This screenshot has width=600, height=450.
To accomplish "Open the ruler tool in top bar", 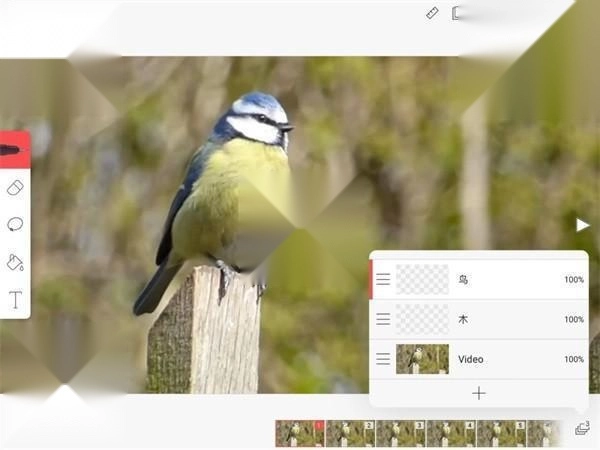I will coord(432,13).
